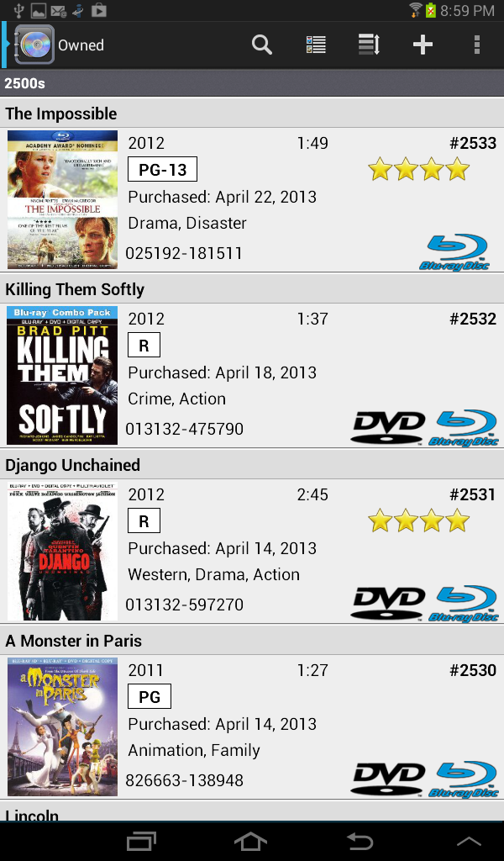Tap The Impossible Blu-ray Disc logo
Screen dimensions: 504x861
tap(454, 252)
